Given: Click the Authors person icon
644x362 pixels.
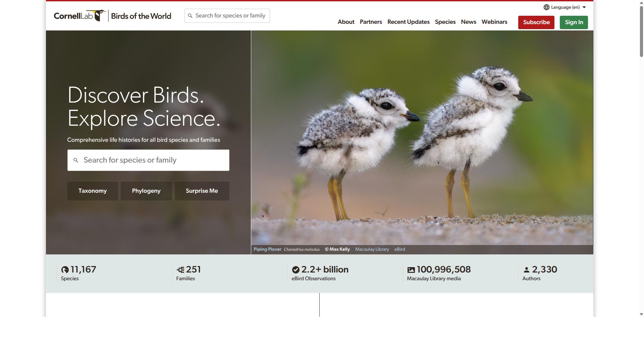Looking at the screenshot, I should pyautogui.click(x=527, y=270).
